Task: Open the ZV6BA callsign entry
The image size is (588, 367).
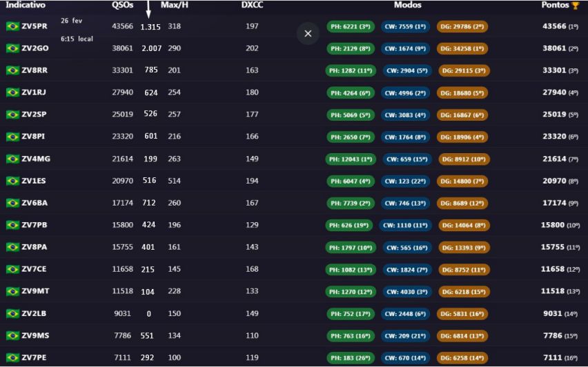Action: tap(34, 203)
